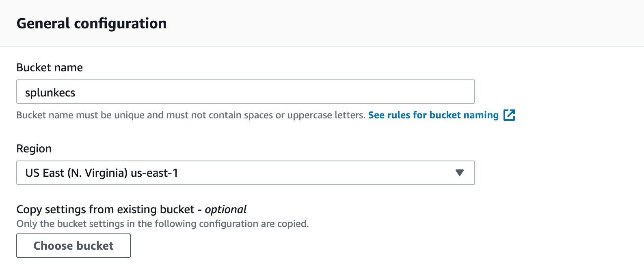Expand the Region selector showing us-east-1
The height and width of the screenshot is (274, 644).
pos(245,173)
